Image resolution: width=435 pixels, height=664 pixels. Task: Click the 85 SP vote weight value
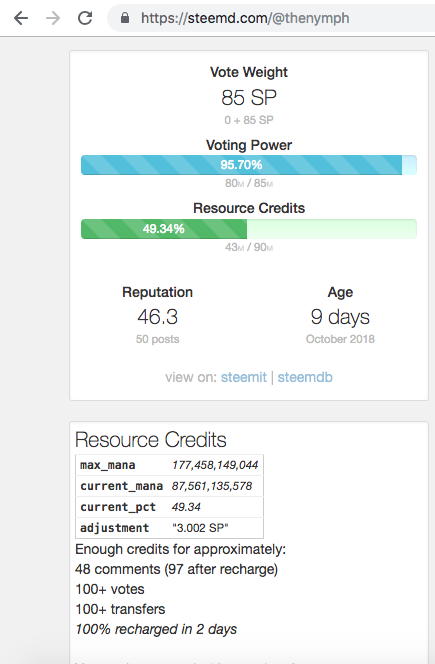coord(249,97)
